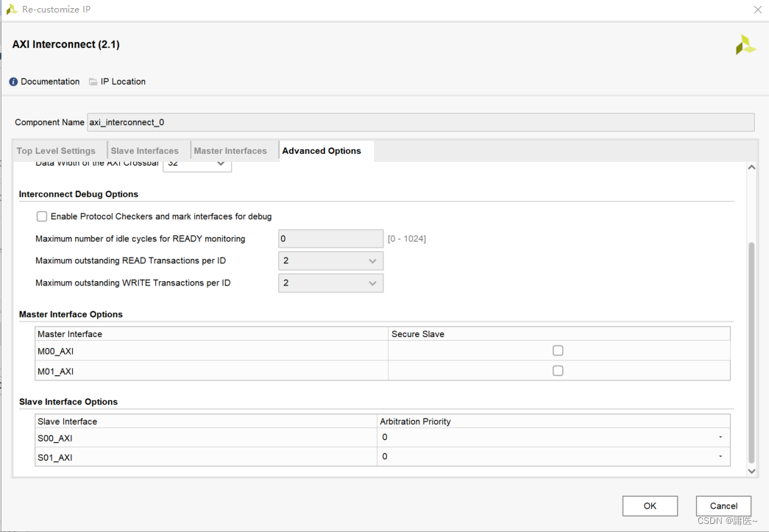
Task: Switch to Top Level Settings tab
Action: coord(56,151)
